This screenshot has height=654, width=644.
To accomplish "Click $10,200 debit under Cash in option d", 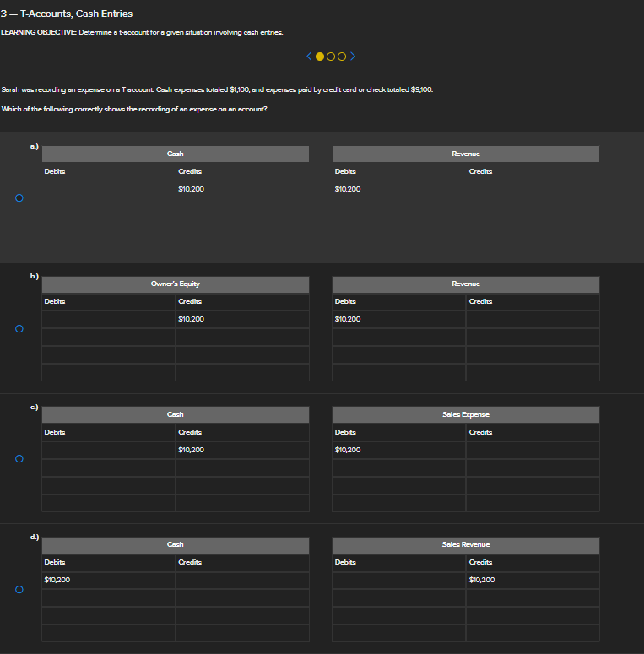I will click(x=57, y=580).
